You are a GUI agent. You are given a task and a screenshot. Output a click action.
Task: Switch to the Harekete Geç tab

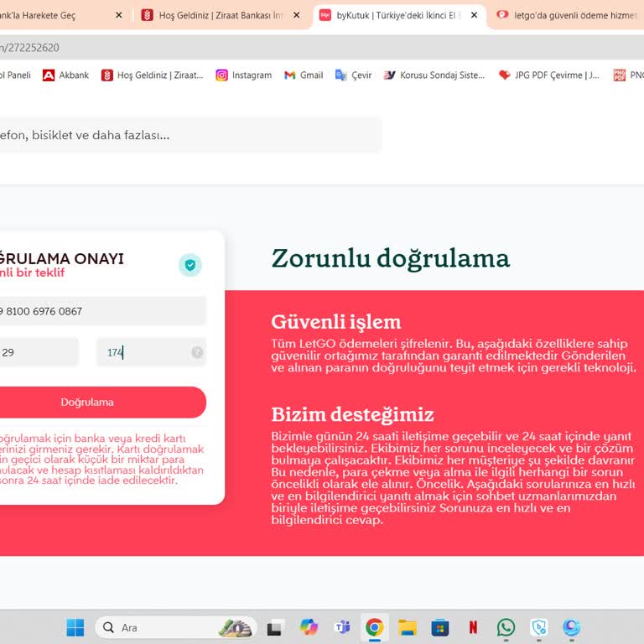(x=38, y=16)
